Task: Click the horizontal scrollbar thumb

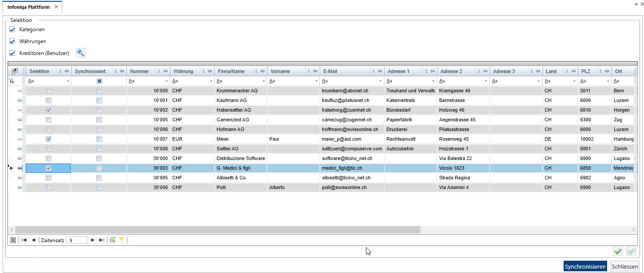Action: tap(218, 229)
